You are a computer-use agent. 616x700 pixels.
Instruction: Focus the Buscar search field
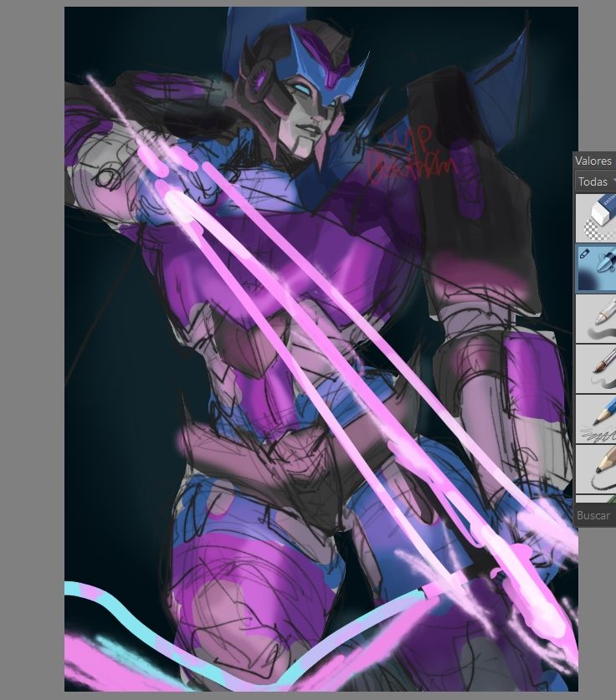595,516
